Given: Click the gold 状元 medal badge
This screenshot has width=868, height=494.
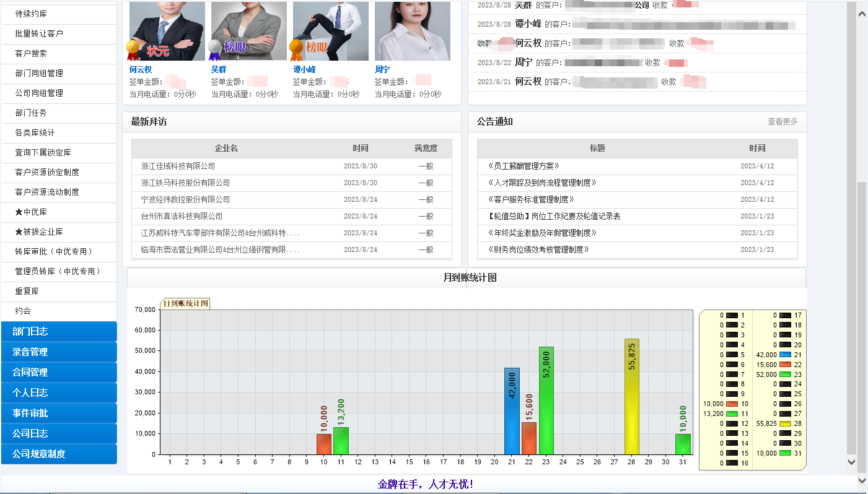Looking at the screenshot, I should coord(134,50).
